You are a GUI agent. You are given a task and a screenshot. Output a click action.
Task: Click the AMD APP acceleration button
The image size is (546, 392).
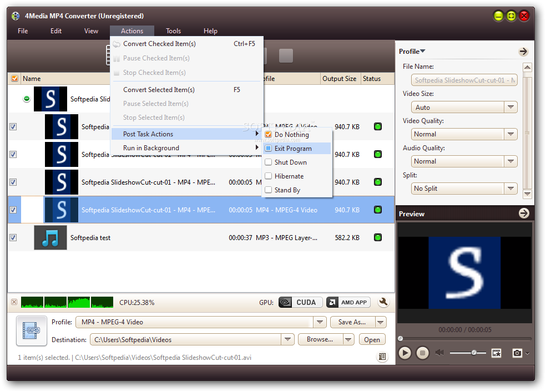coord(348,302)
